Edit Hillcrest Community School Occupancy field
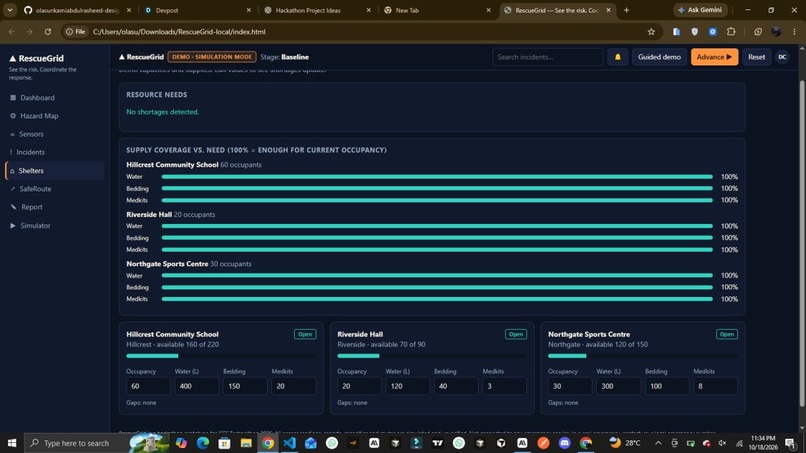The height and width of the screenshot is (453, 806). (148, 386)
